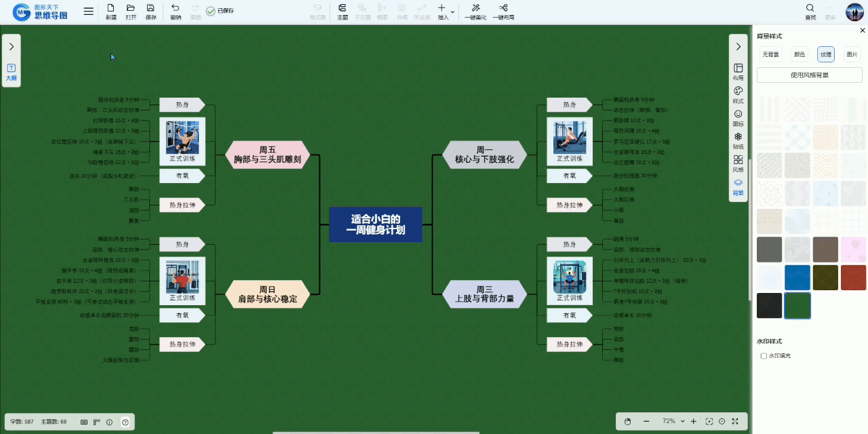Open the hamburger main menu
The width and height of the screenshot is (868, 434).
point(89,12)
